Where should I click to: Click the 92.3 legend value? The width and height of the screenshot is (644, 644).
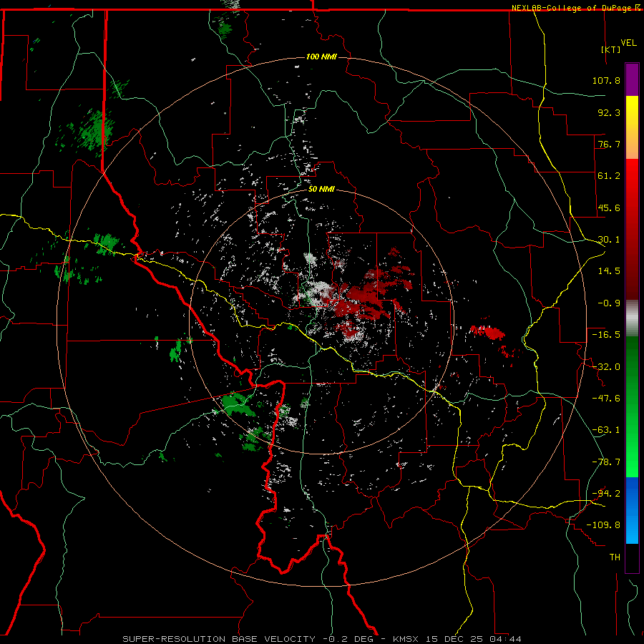[609, 112]
